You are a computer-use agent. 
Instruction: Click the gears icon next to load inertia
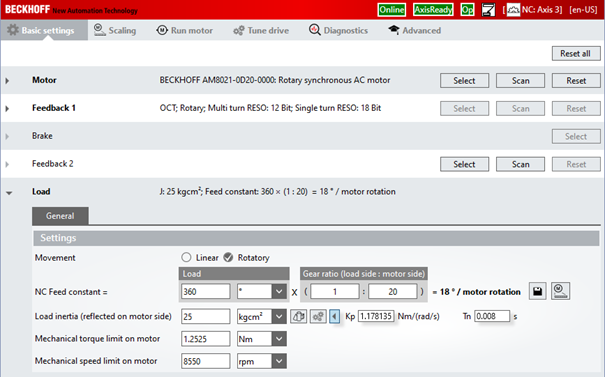pos(318,317)
